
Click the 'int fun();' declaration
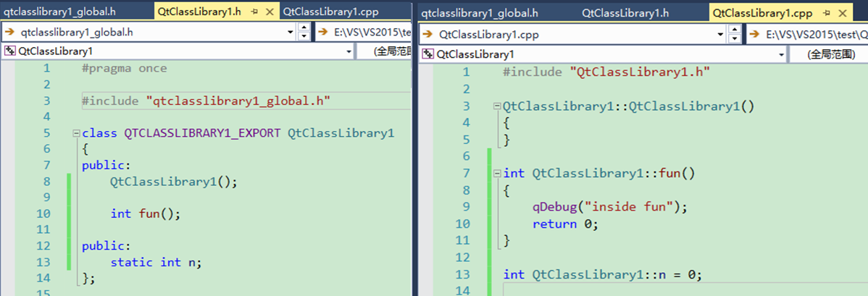click(x=146, y=213)
